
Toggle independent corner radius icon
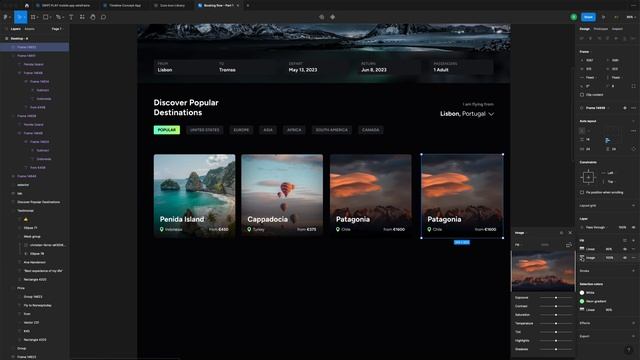(633, 86)
